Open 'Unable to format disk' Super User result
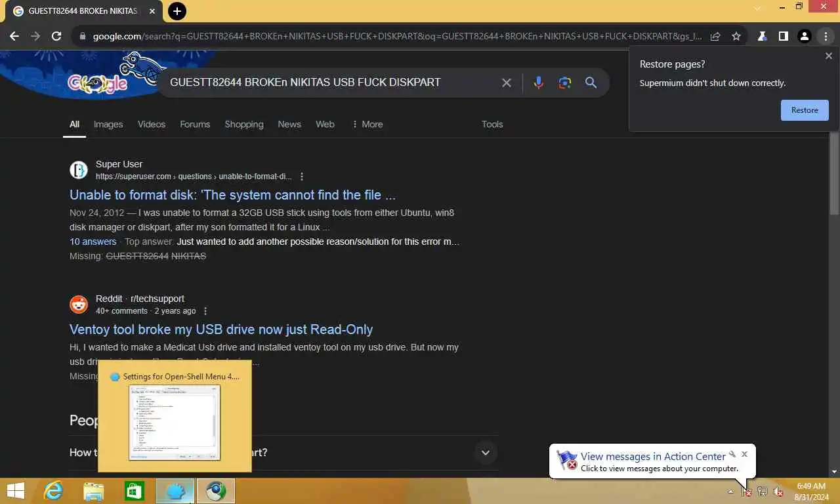Screen dimensions: 840x504 (232, 195)
